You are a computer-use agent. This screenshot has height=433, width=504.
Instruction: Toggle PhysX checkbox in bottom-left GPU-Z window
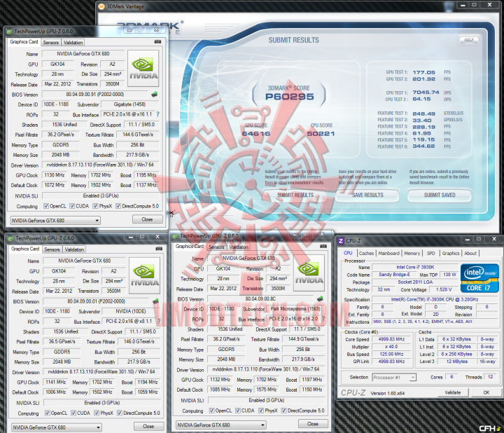(x=97, y=413)
